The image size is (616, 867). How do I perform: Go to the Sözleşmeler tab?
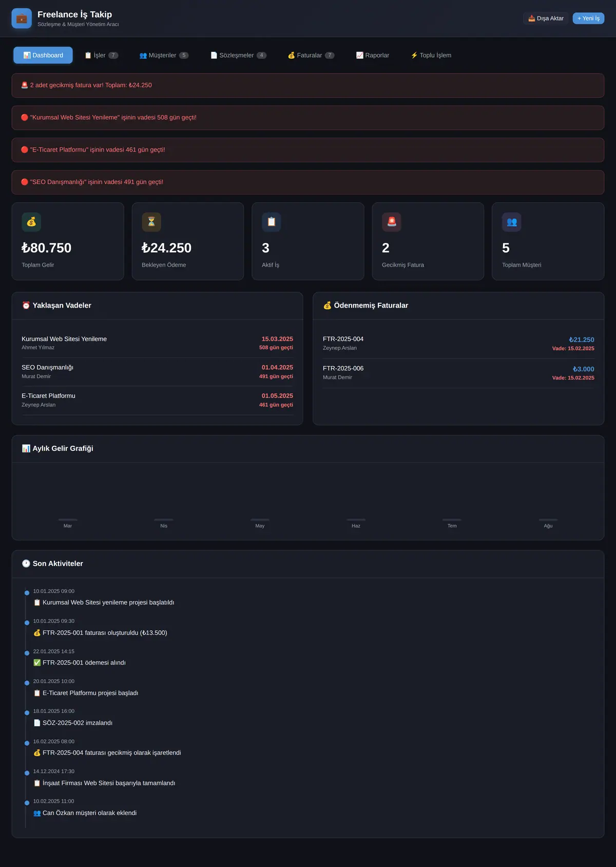(x=239, y=55)
